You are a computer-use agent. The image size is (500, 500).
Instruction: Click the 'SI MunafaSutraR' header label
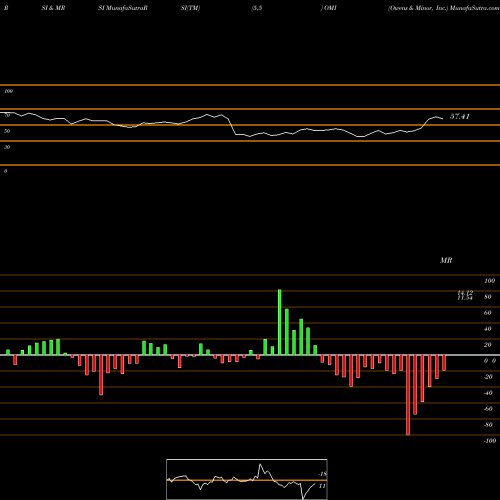click(x=123, y=8)
